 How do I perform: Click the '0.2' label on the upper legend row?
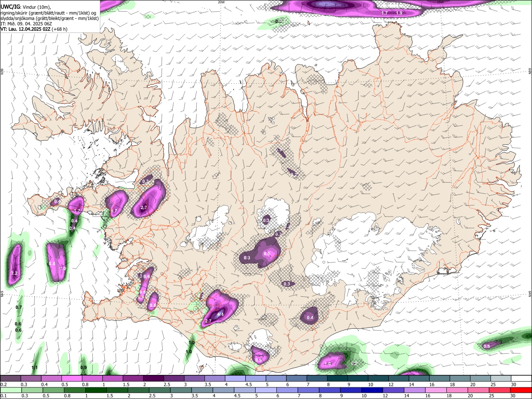point(3,384)
